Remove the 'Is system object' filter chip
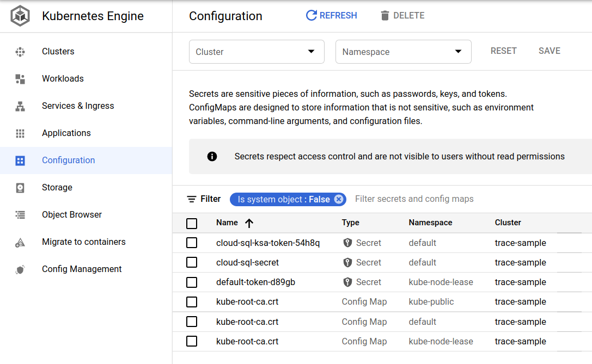The width and height of the screenshot is (592, 364). coord(339,200)
